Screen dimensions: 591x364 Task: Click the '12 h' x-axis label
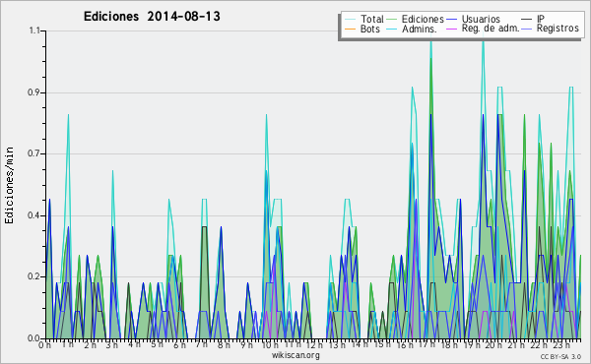(x=314, y=344)
